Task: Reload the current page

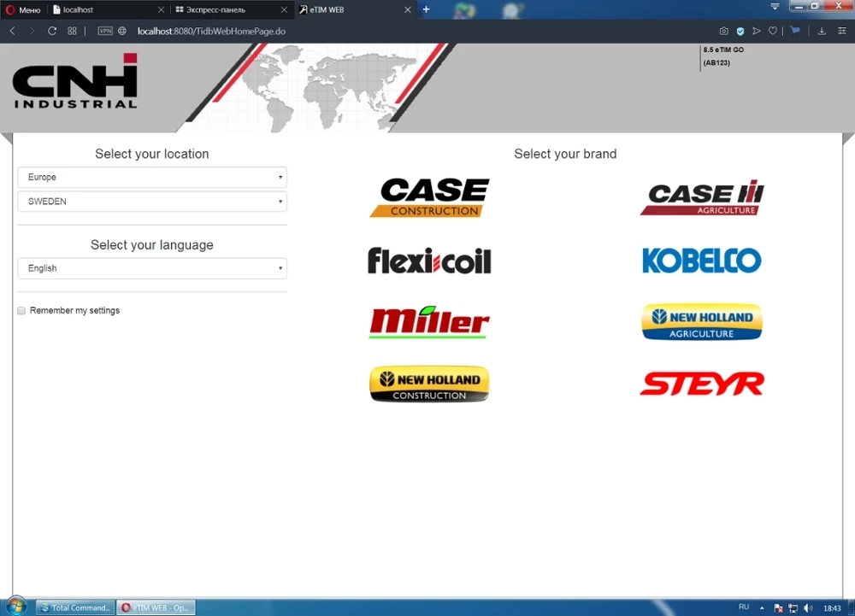Action: [52, 31]
